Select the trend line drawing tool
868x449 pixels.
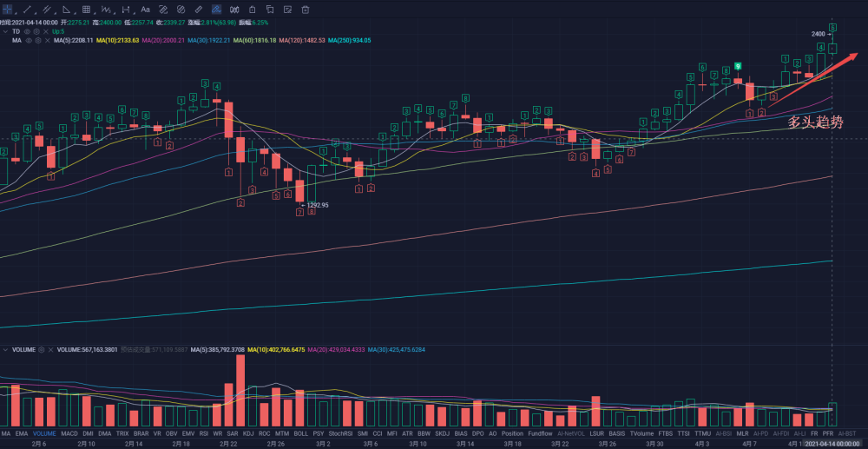click(27, 10)
